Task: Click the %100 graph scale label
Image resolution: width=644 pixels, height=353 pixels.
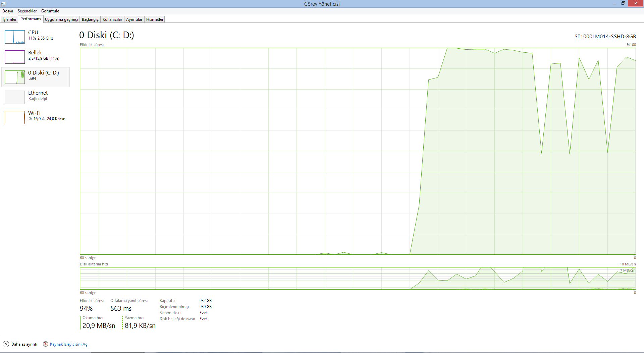Action: [631, 45]
